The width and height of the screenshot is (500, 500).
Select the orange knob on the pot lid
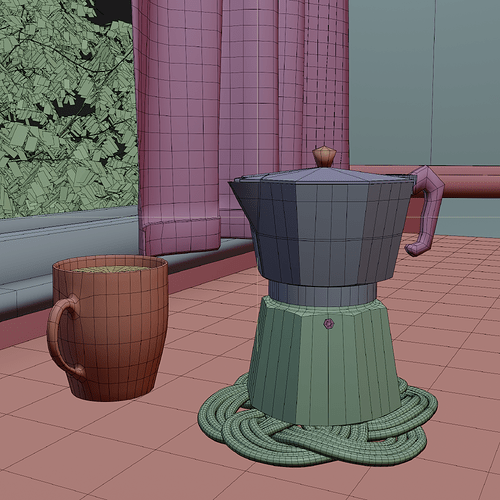[x=324, y=156]
